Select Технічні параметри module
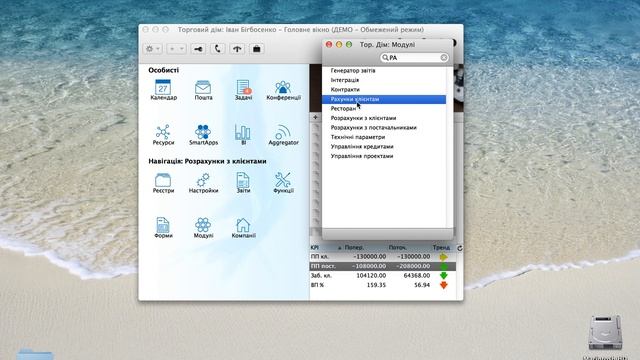This screenshot has width=640, height=360. 384,137
